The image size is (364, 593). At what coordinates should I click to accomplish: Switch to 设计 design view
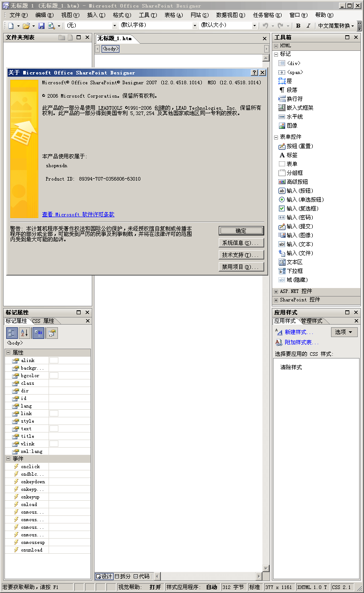[x=104, y=577]
